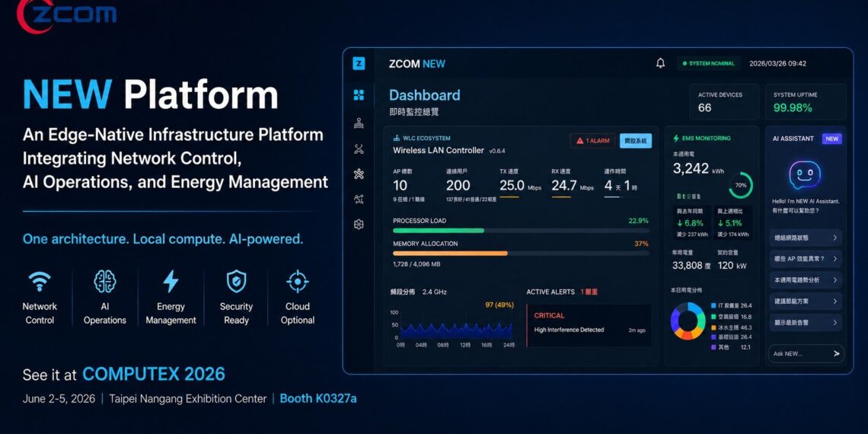The image size is (868, 434).
Task: Click the ZCOM NEW title
Action: (x=416, y=64)
